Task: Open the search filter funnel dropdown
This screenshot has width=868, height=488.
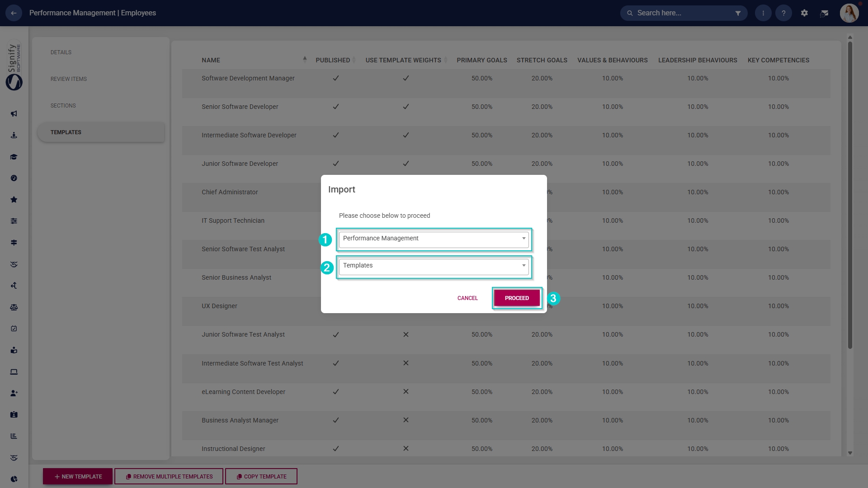Action: [738, 13]
